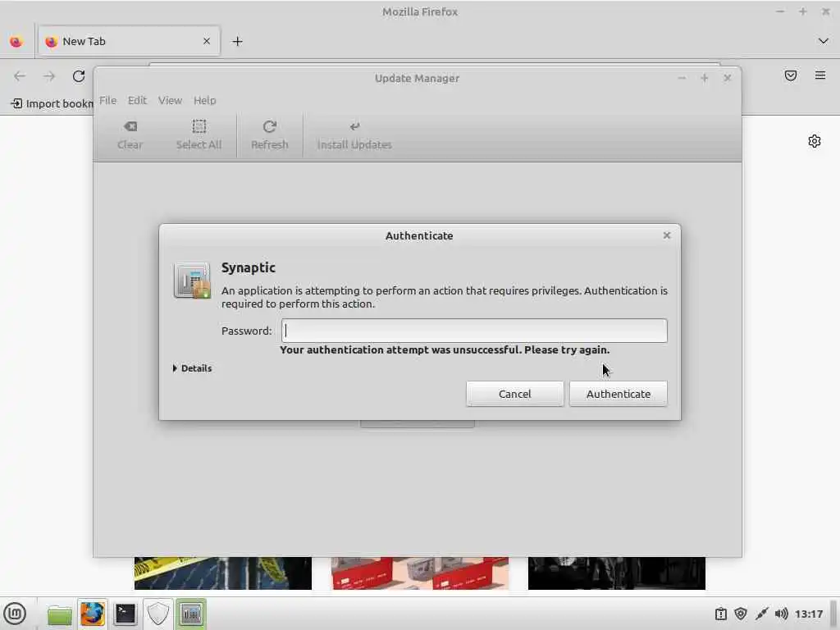Maximize the Update Manager window
Viewport: 840px width, 630px height.
pyautogui.click(x=705, y=78)
